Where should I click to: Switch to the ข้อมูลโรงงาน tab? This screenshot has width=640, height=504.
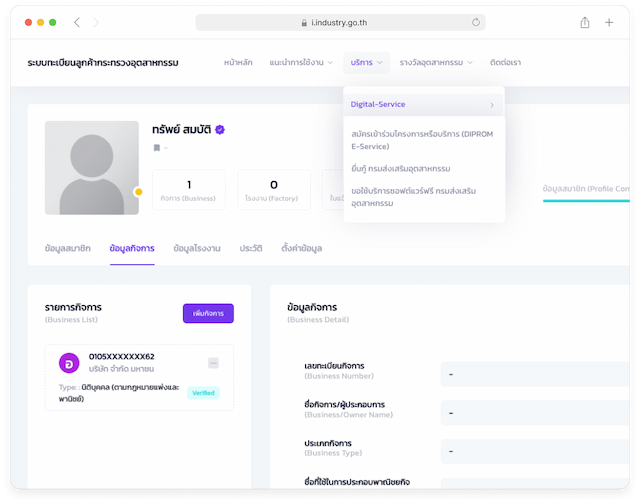[196, 247]
